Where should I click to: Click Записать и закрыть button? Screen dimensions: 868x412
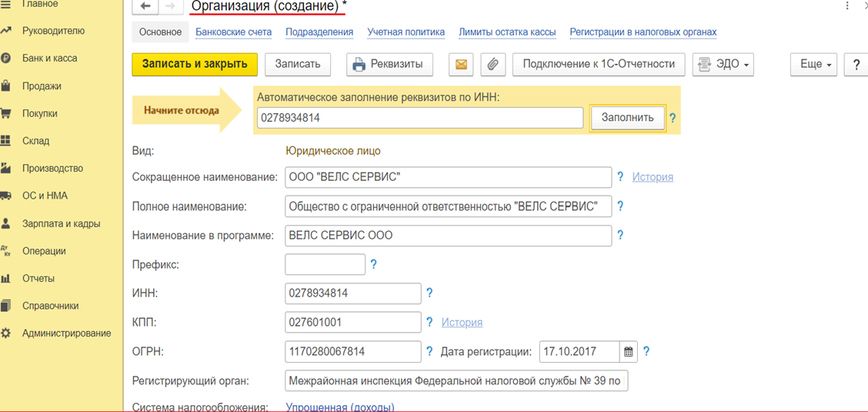pyautogui.click(x=195, y=64)
